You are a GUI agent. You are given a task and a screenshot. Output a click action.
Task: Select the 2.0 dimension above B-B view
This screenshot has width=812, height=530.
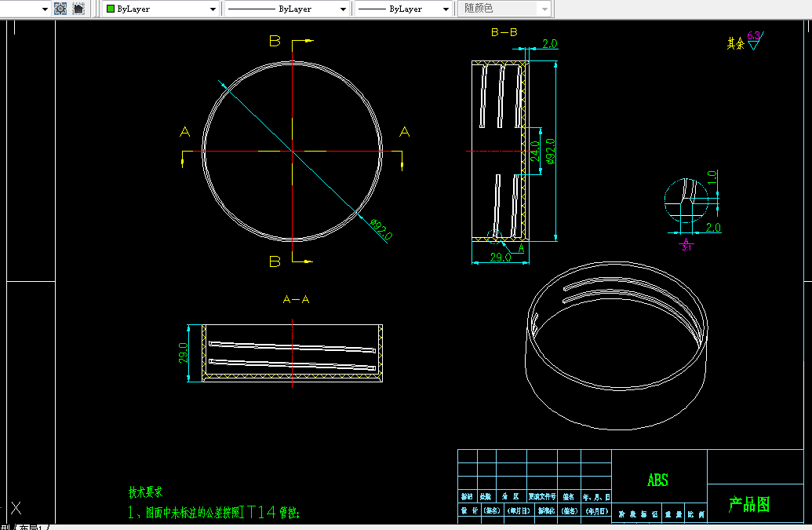(x=550, y=43)
